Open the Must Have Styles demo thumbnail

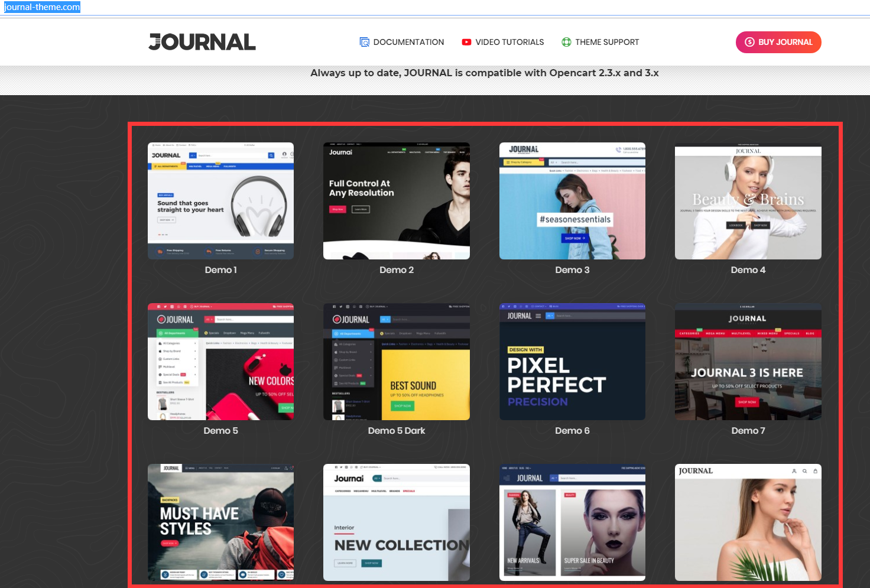(x=220, y=522)
